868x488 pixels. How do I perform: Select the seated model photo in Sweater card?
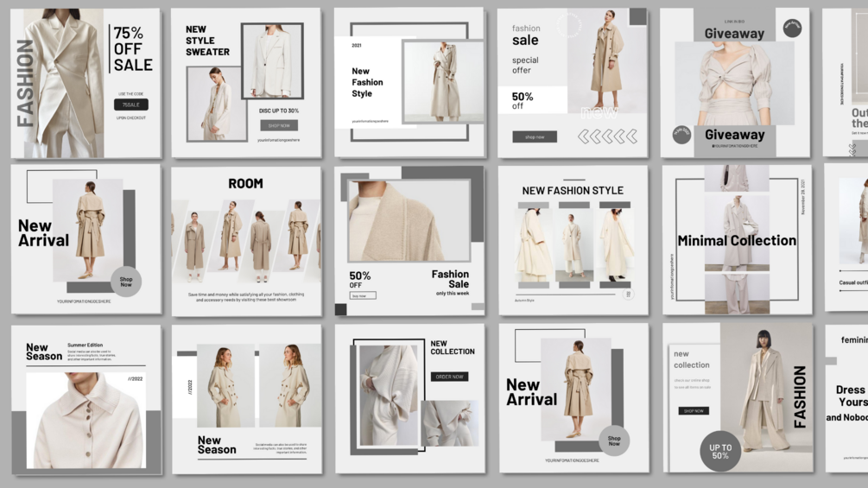(217, 104)
